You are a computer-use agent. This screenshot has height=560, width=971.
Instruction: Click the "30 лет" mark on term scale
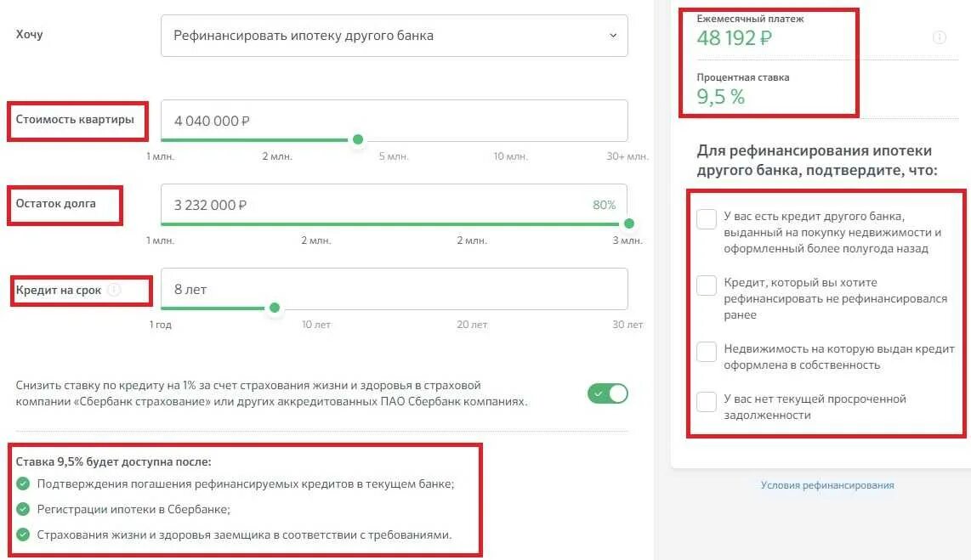[627, 325]
